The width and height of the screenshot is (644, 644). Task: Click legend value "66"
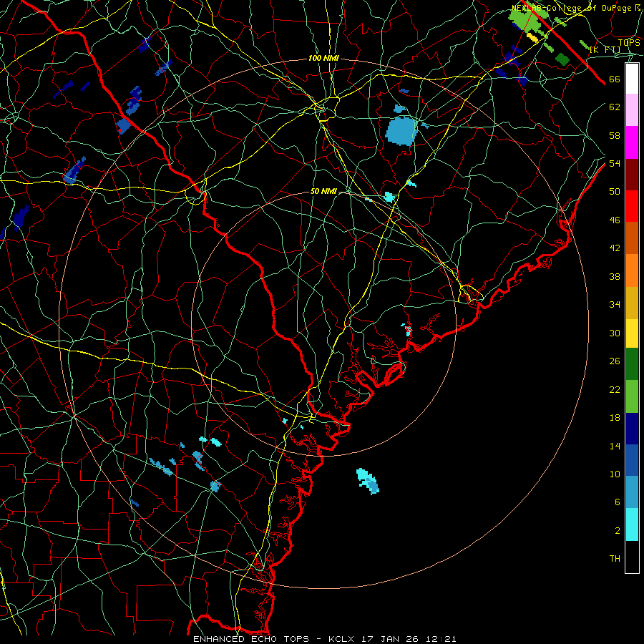[615, 79]
